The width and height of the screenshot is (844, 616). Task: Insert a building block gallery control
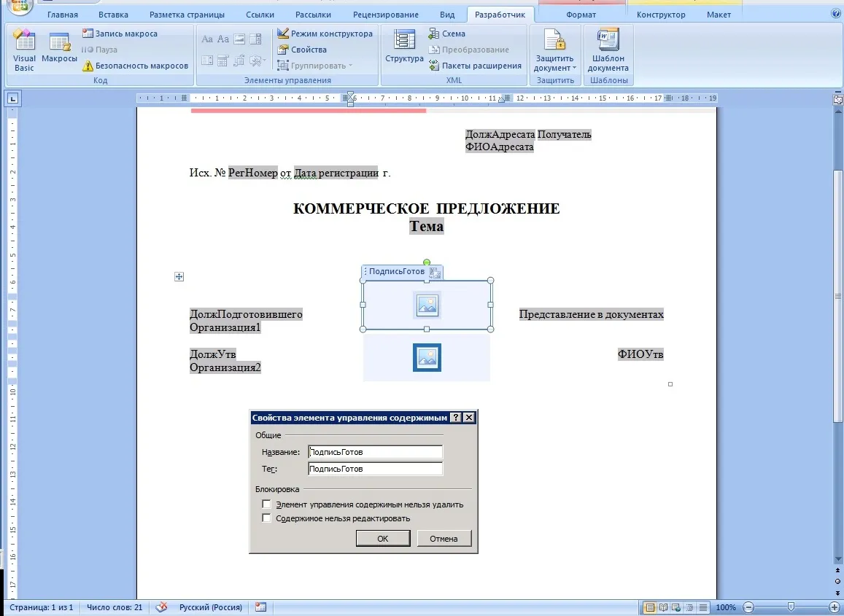coord(239,61)
